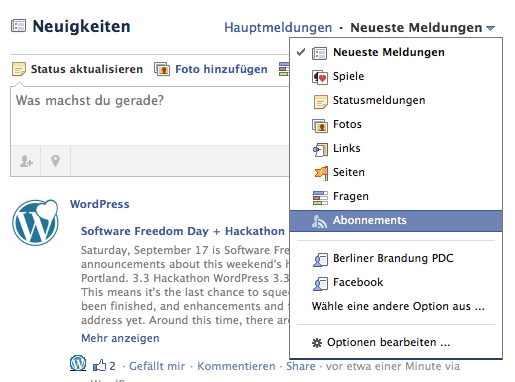Click the small WordPress app icon

click(78, 363)
